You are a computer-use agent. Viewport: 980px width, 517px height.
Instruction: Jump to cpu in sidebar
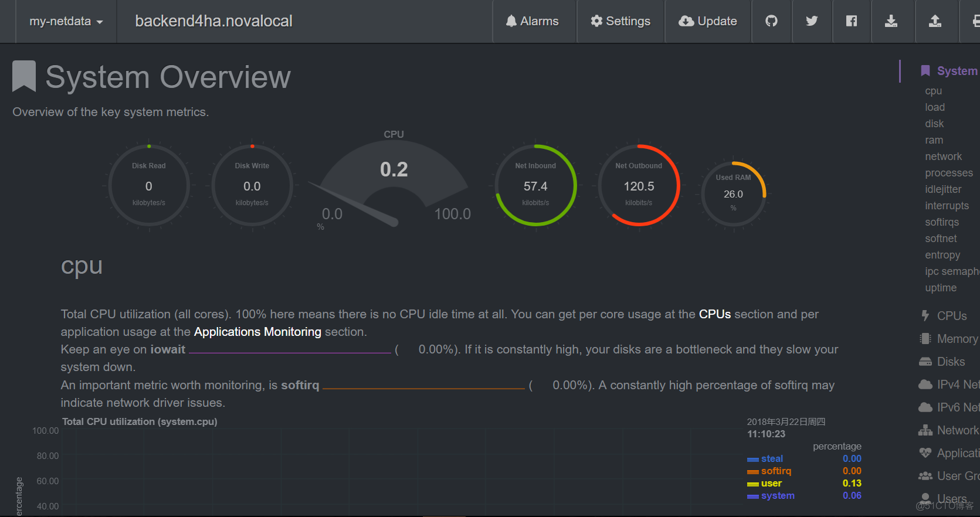coord(933,91)
